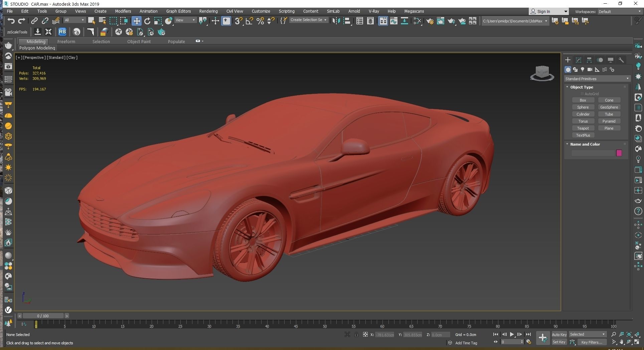The image size is (644, 350).
Task: Toggle Auto Key mode
Action: point(559,334)
